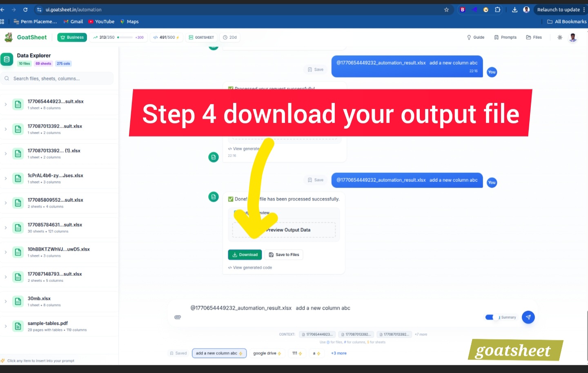Show the +7 more context files
588x373 pixels.
coord(421,334)
